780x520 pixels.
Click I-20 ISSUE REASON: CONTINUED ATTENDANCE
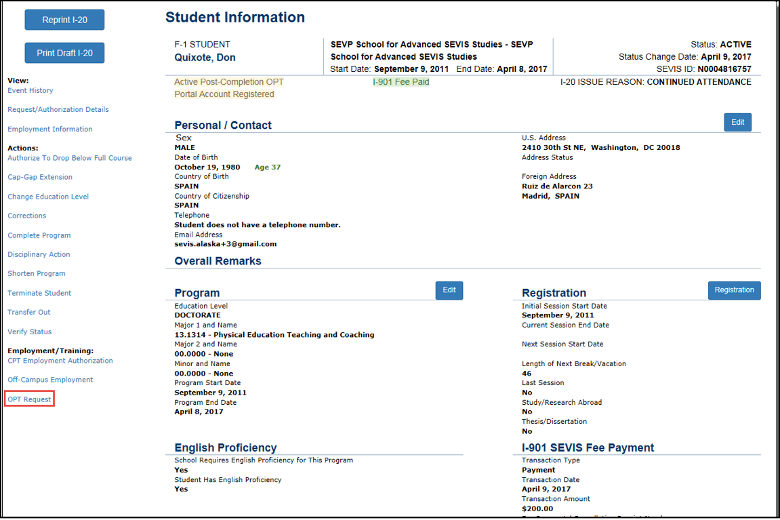pos(656,82)
